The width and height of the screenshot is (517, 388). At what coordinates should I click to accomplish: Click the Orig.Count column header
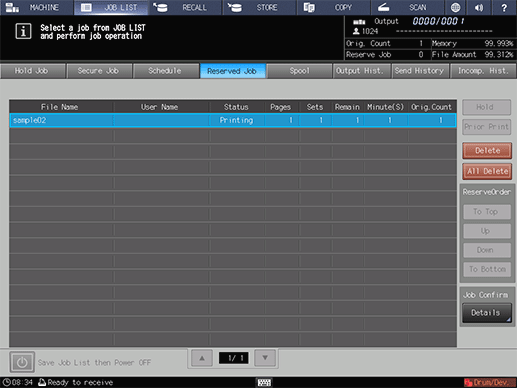[432, 107]
